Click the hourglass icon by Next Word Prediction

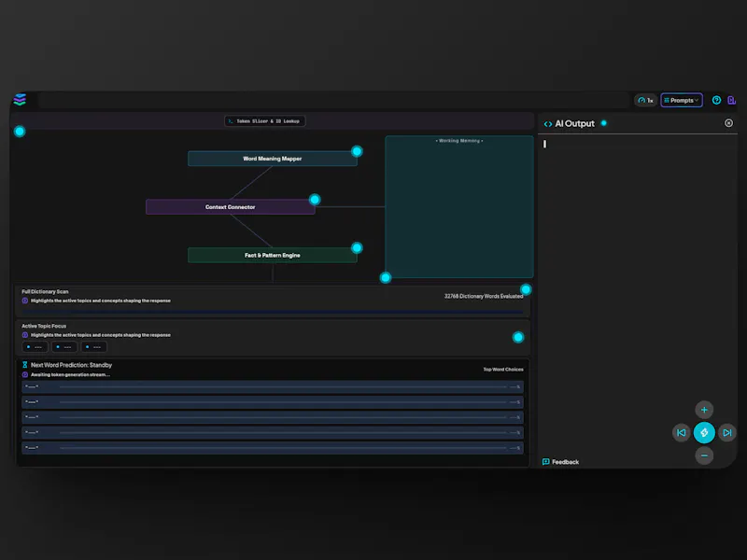[25, 365]
